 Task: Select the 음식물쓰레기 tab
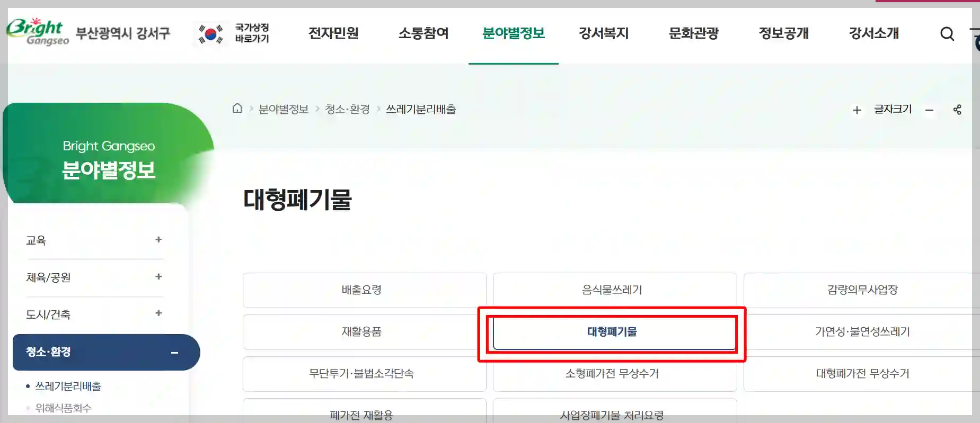(x=615, y=290)
